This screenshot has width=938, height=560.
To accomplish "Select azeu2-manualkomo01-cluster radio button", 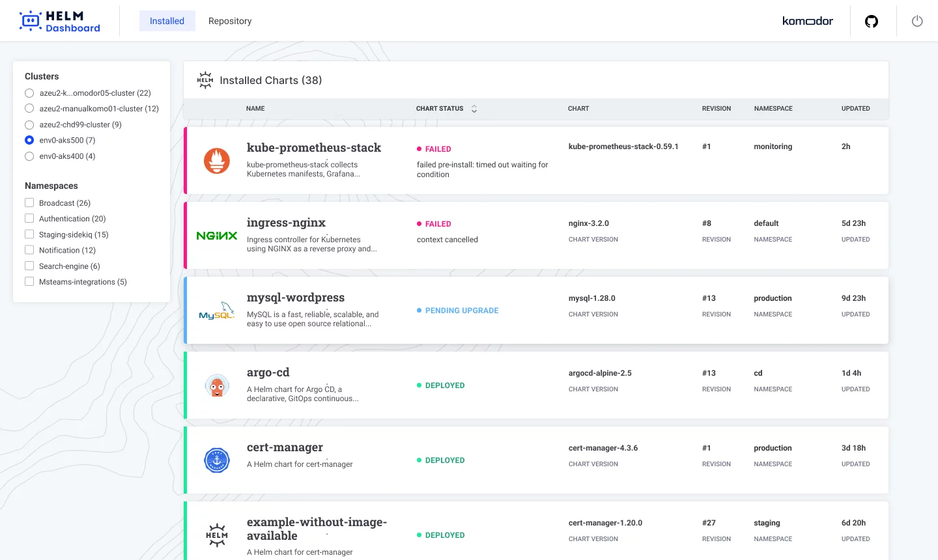I will coord(29,109).
